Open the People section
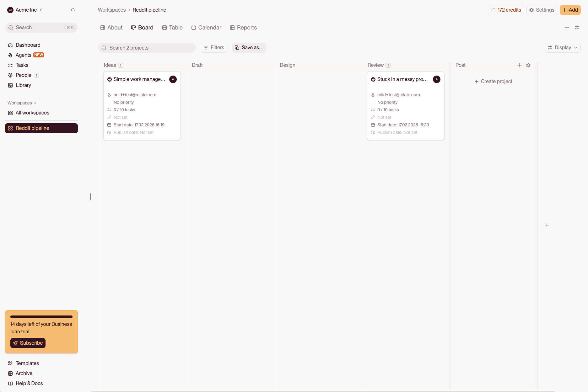 click(x=23, y=75)
